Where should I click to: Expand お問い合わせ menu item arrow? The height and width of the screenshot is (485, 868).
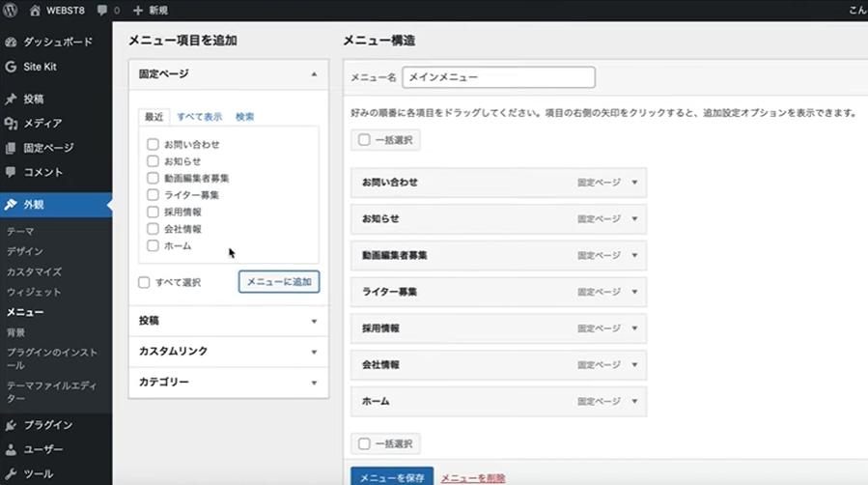pos(634,183)
